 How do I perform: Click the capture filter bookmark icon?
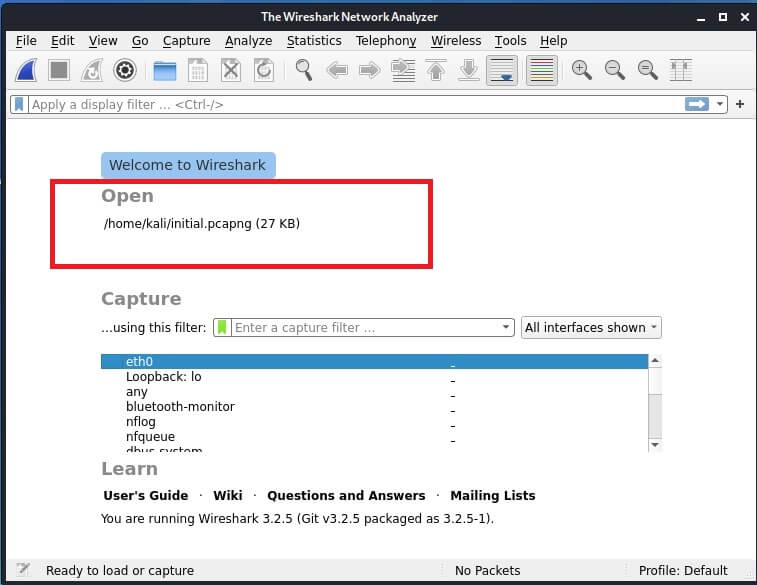pos(222,327)
